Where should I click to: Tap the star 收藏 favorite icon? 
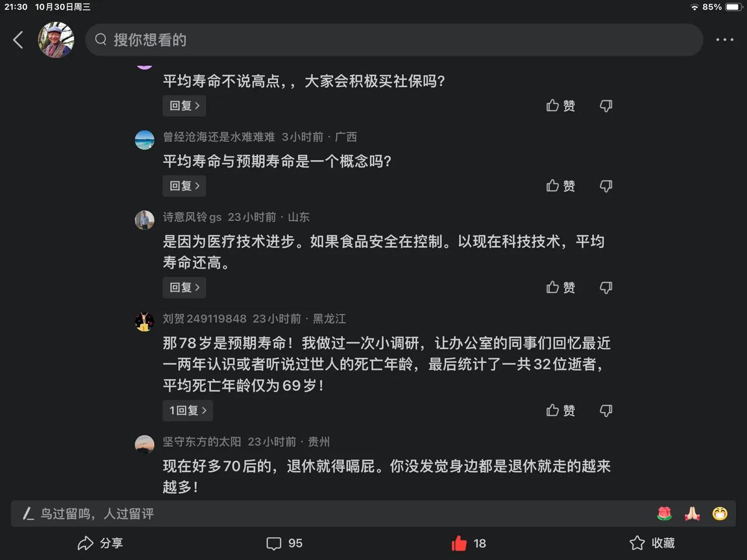[637, 543]
